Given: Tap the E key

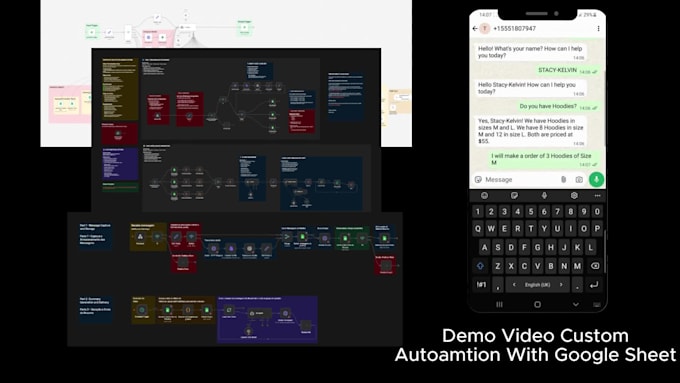Looking at the screenshot, I should coord(504,229).
